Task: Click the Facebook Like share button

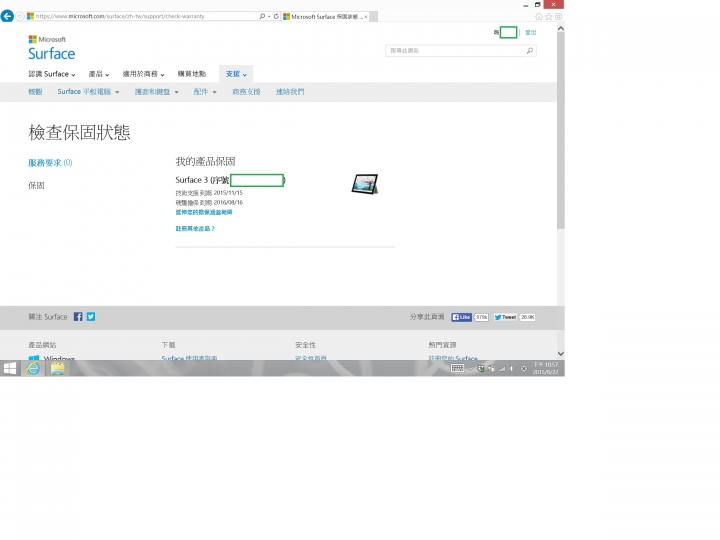Action: pos(461,317)
